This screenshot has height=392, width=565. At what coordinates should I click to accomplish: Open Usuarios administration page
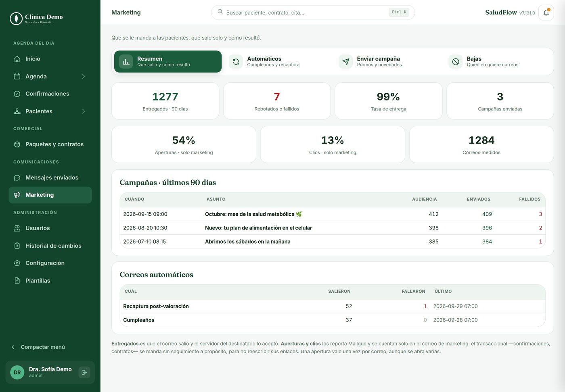click(50, 228)
